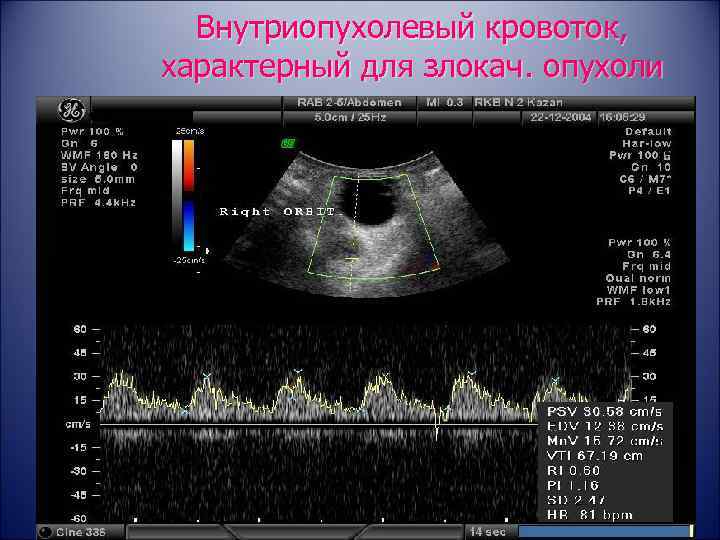Click the 'SD 2.47' ratio value

(576, 500)
